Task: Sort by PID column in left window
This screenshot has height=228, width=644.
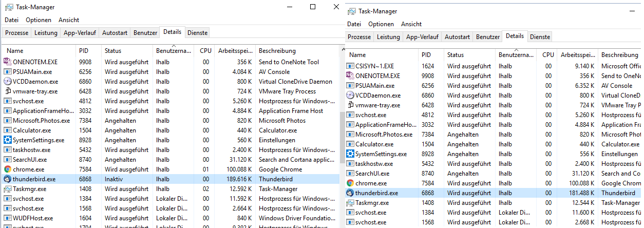Action: coord(88,51)
